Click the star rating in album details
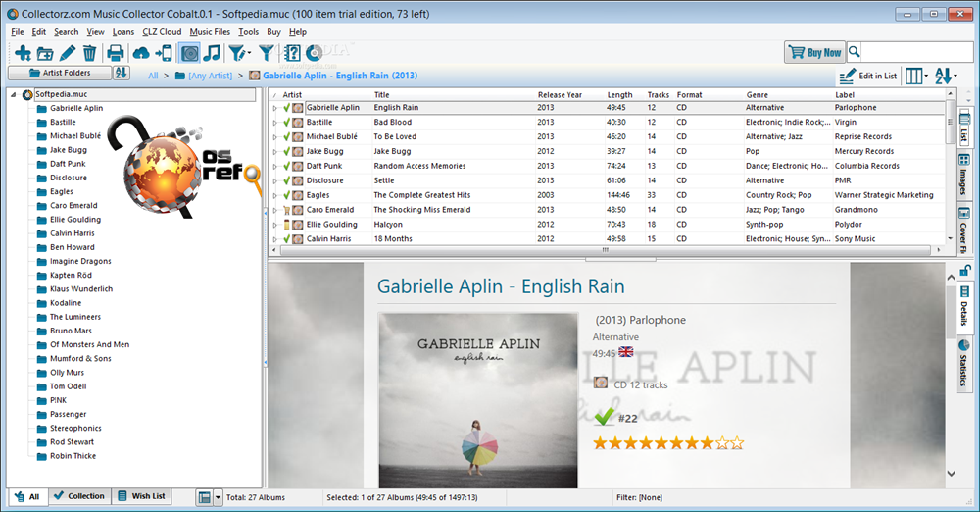 [x=668, y=443]
